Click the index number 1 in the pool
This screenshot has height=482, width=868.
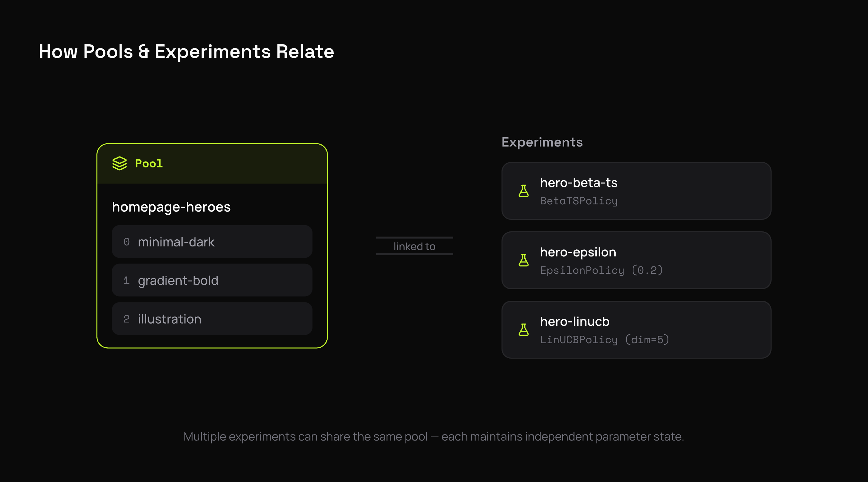tap(126, 280)
